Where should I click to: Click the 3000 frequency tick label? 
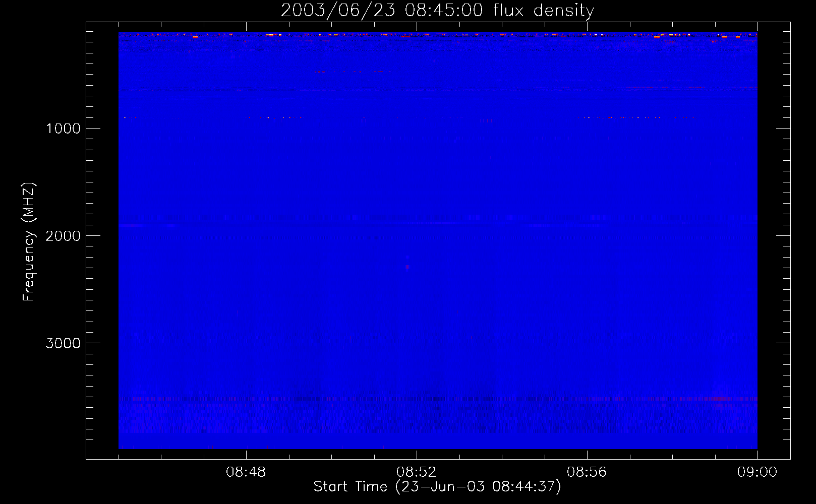tap(63, 343)
